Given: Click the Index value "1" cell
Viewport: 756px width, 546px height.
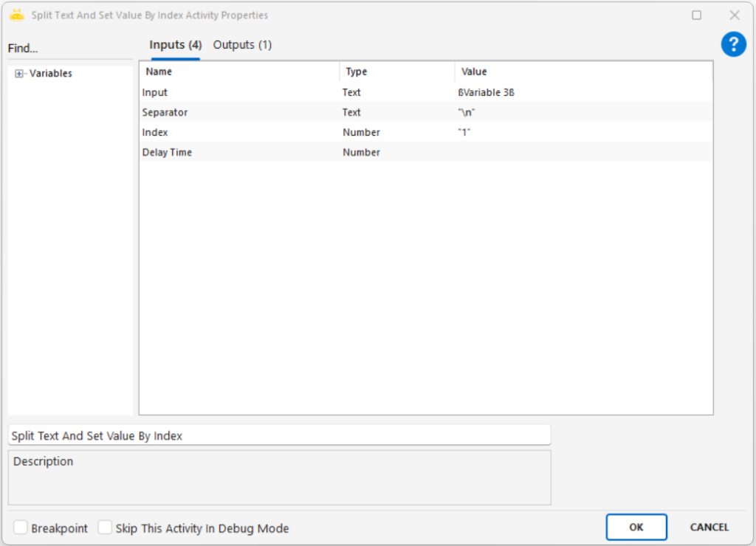Looking at the screenshot, I should [583, 132].
